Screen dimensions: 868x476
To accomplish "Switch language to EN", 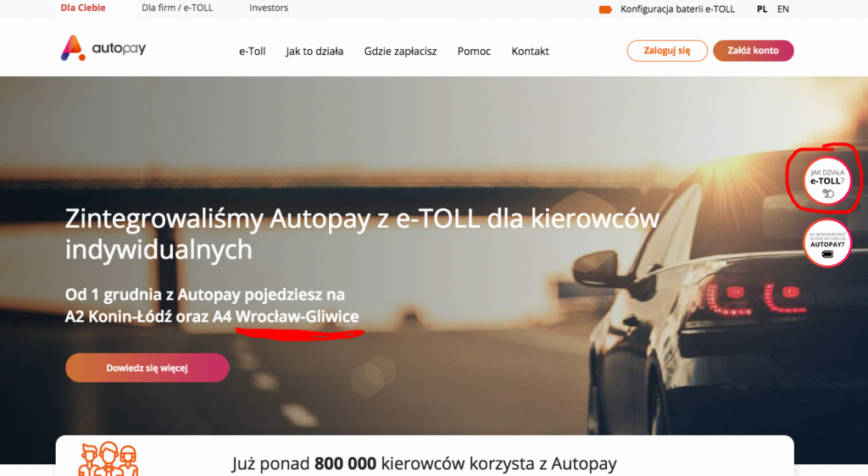I will [x=782, y=8].
